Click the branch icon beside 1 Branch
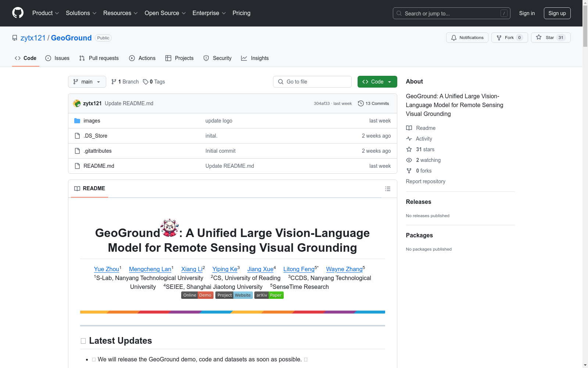This screenshot has height=368, width=588. click(114, 82)
